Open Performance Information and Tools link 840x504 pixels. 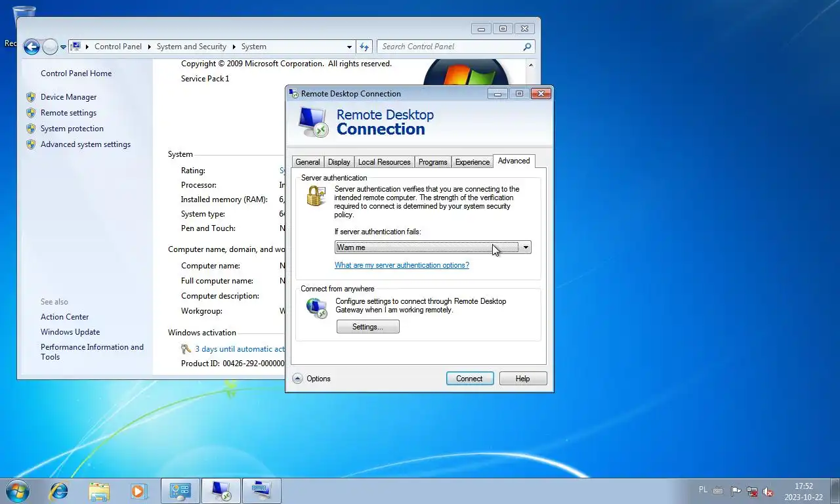pyautogui.click(x=92, y=352)
